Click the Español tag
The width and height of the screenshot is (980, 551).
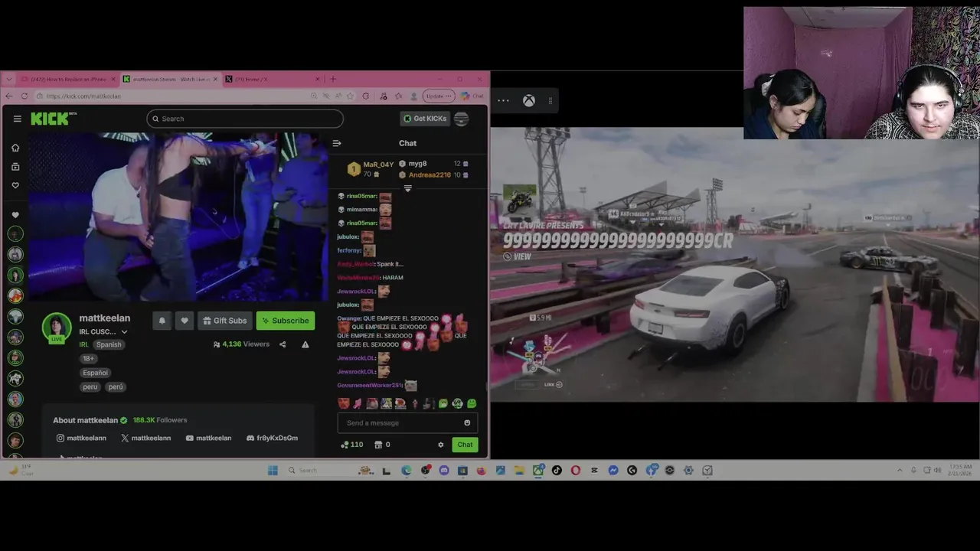tap(96, 373)
